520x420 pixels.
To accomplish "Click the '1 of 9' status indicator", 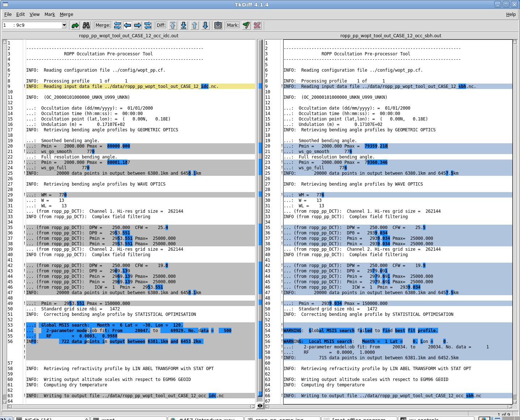I will point(504,415).
